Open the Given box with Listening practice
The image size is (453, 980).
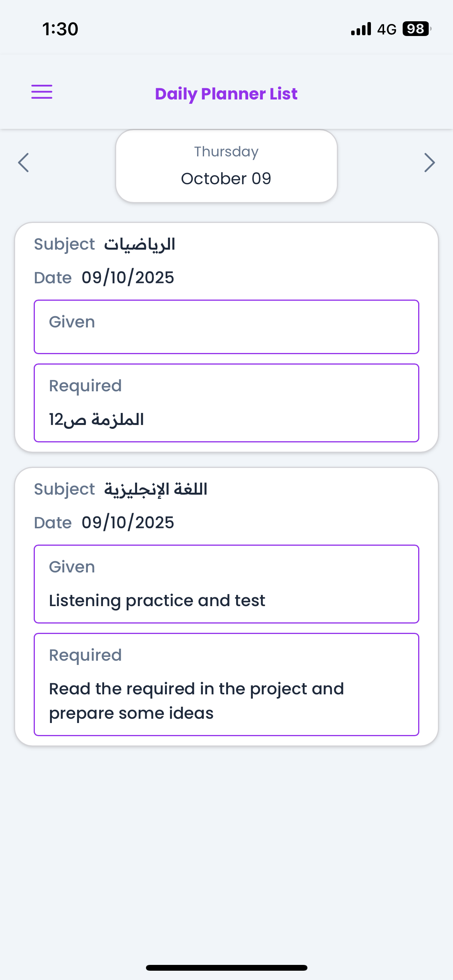226,584
